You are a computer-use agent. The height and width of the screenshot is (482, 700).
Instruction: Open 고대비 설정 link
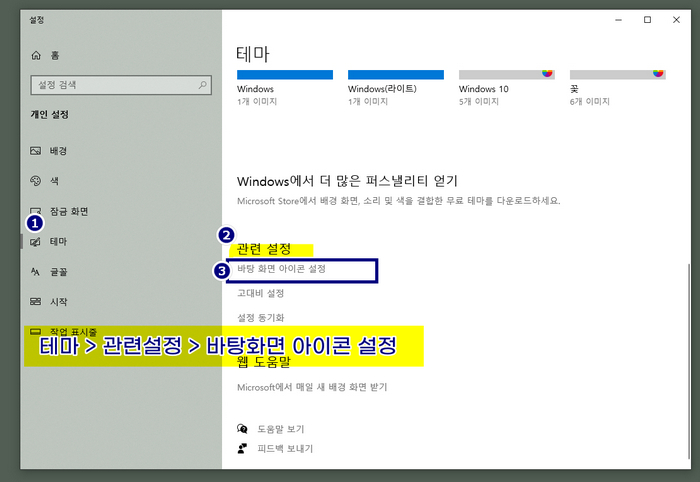[x=260, y=293]
